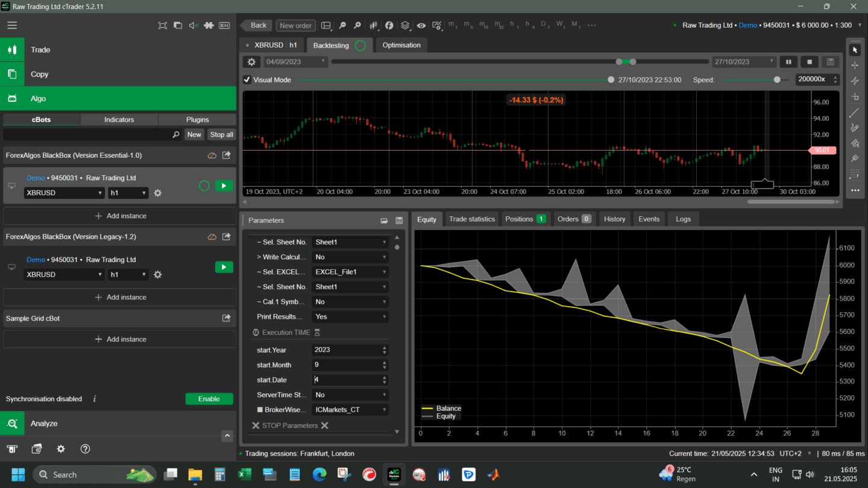The width and height of the screenshot is (868, 488).
Task: Save the cBot parameters
Action: point(398,221)
